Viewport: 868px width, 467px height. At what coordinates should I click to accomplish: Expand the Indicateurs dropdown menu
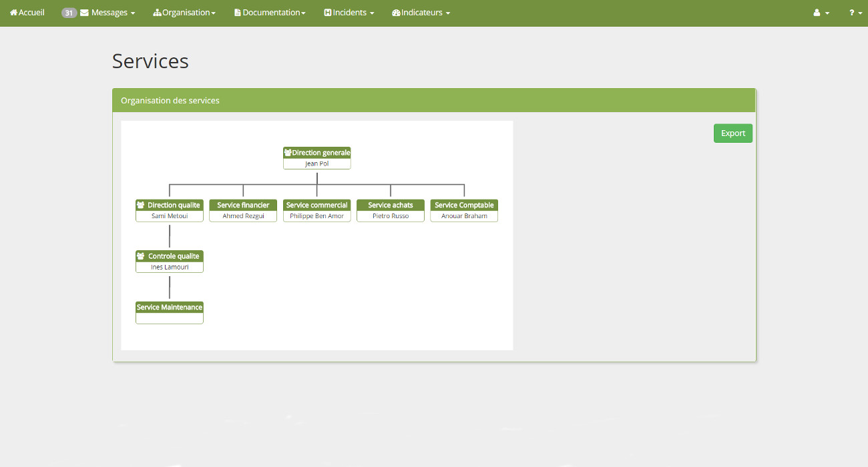pos(425,13)
